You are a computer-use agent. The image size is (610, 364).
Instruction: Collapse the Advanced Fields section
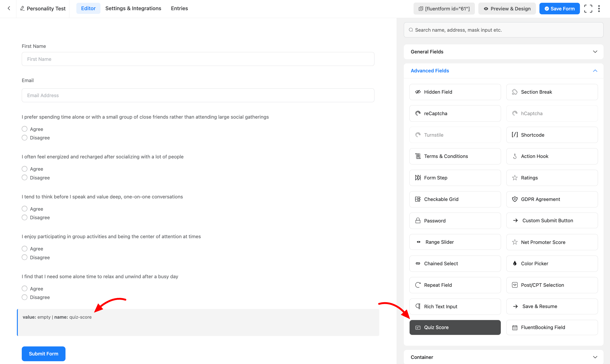pyautogui.click(x=503, y=71)
